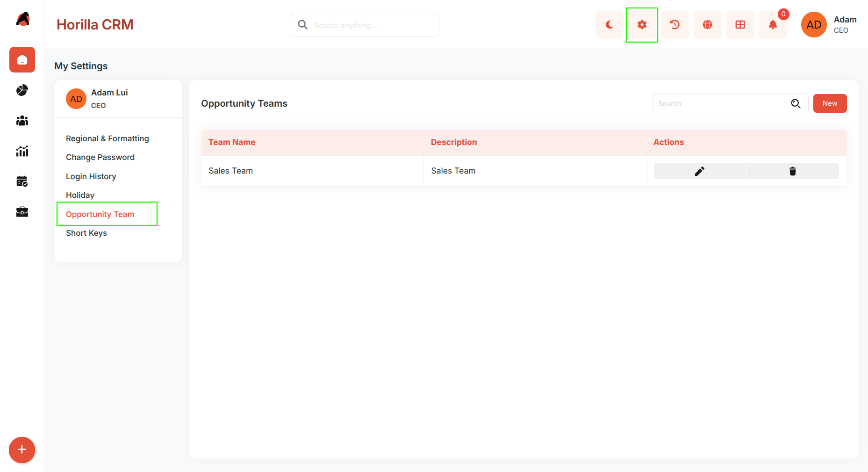Click the red plus floating button
The width and height of the screenshot is (868, 472).
pyautogui.click(x=22, y=450)
